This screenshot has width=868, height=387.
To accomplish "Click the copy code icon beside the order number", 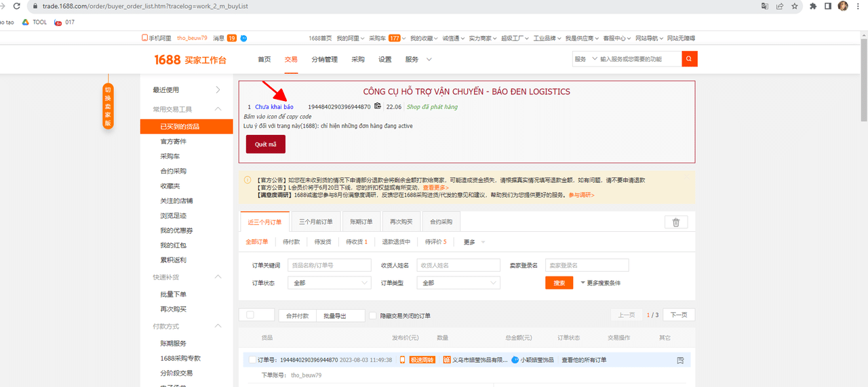I will click(x=378, y=106).
